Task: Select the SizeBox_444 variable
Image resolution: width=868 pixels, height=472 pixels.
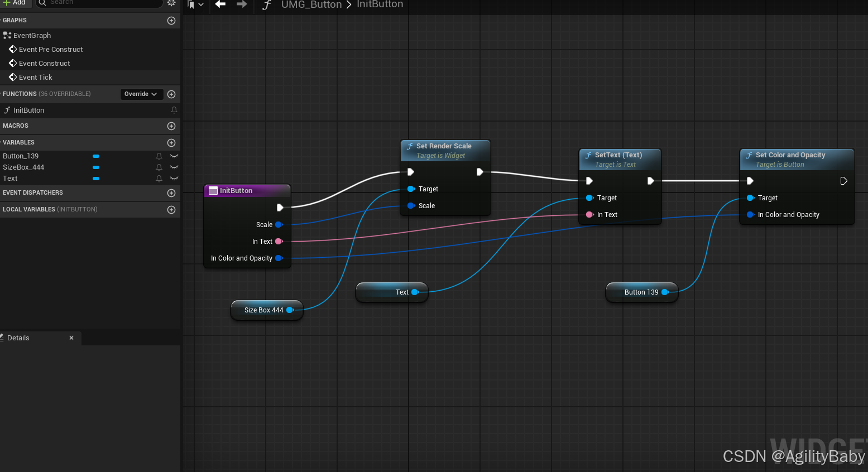Action: click(23, 167)
